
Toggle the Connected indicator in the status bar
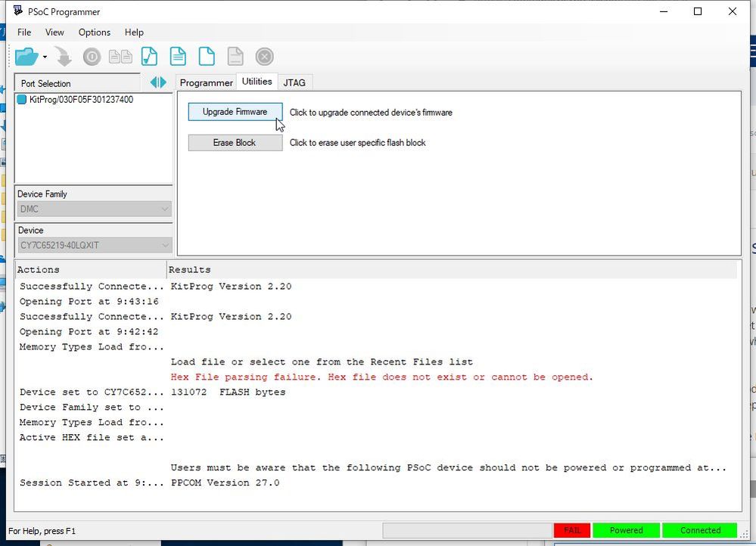coord(699,530)
